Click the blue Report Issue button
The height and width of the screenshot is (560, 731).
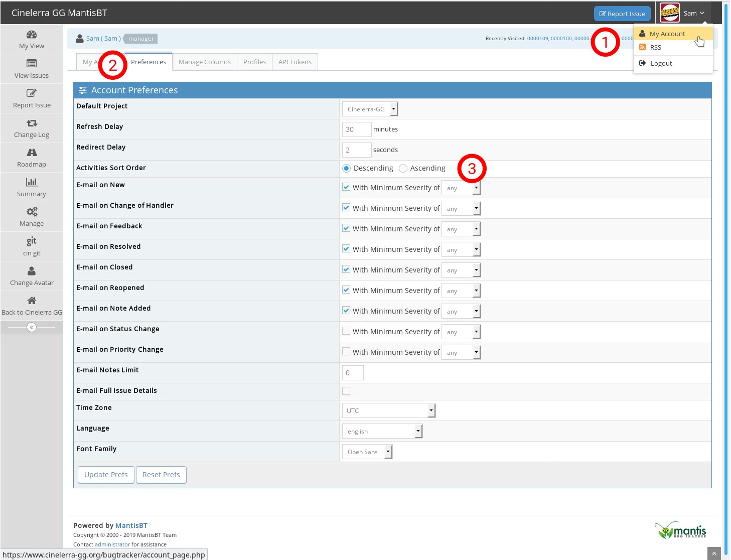(622, 14)
